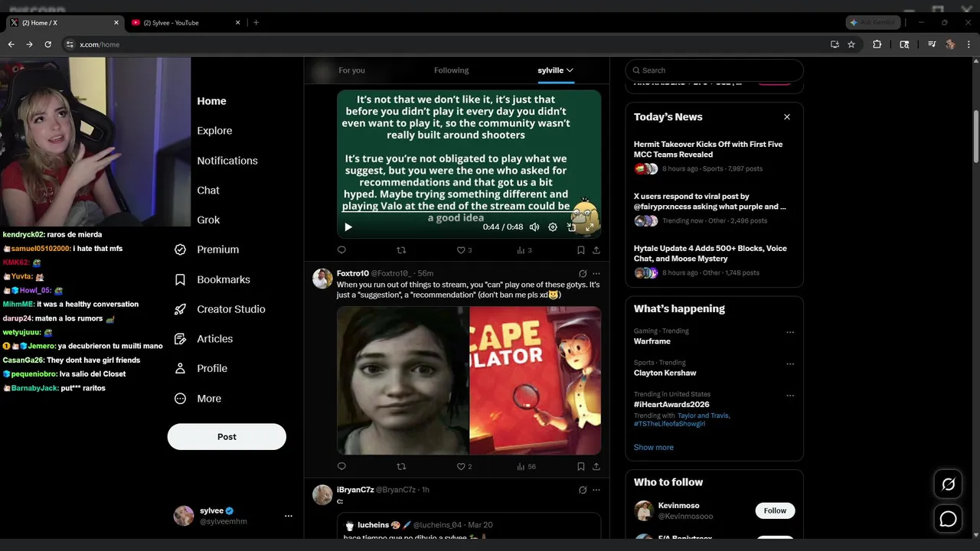Open the #iHeartAwards2026 trend
The image size is (980, 551).
point(671,404)
